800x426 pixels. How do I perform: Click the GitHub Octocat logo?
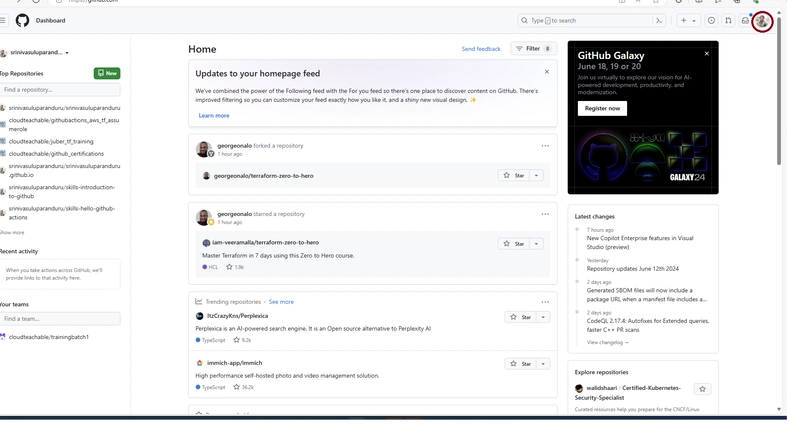click(22, 20)
